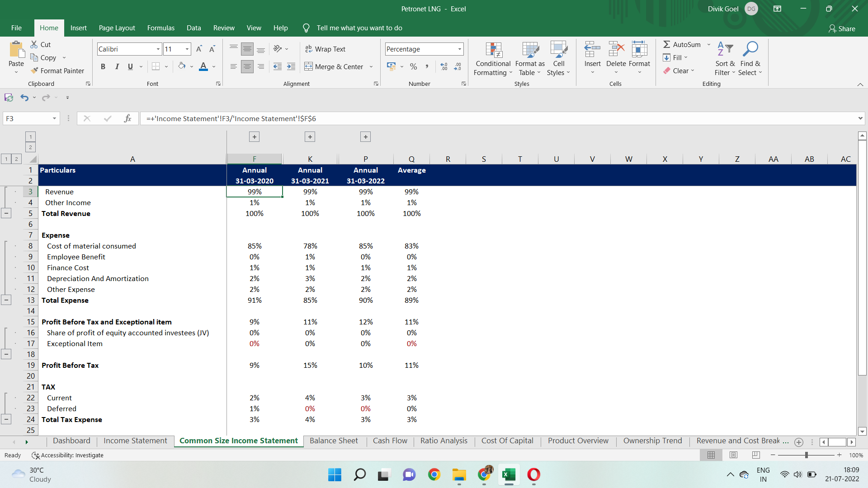This screenshot has width=868, height=488.
Task: Click the Delete cells icon
Action: (x=616, y=49)
